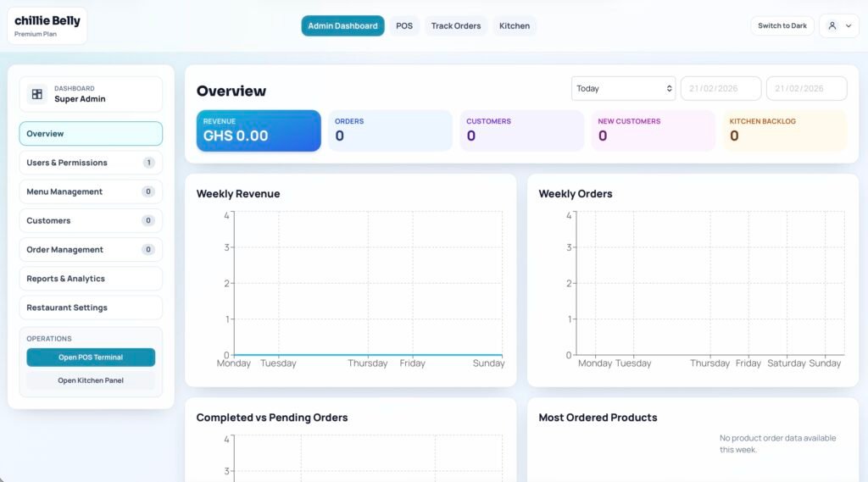Click the end date input field
This screenshot has height=482, width=868.
point(806,88)
